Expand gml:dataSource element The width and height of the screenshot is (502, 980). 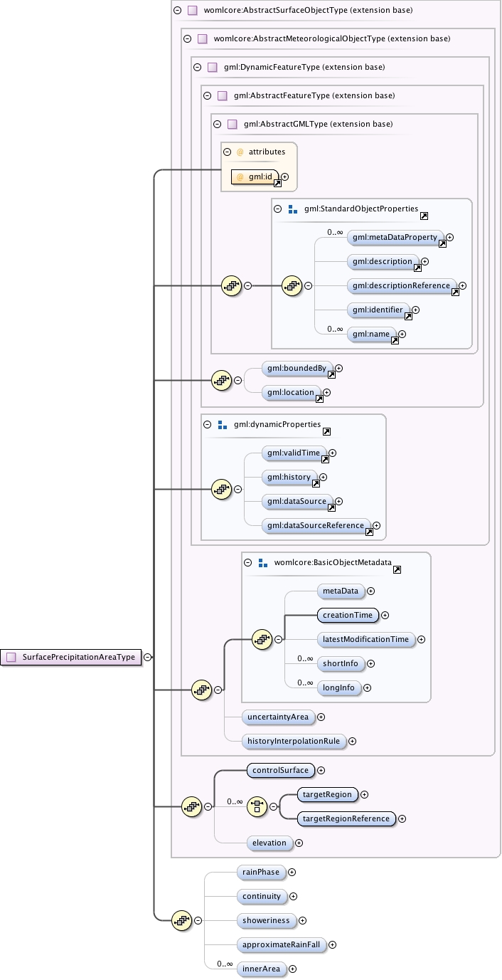click(x=339, y=501)
